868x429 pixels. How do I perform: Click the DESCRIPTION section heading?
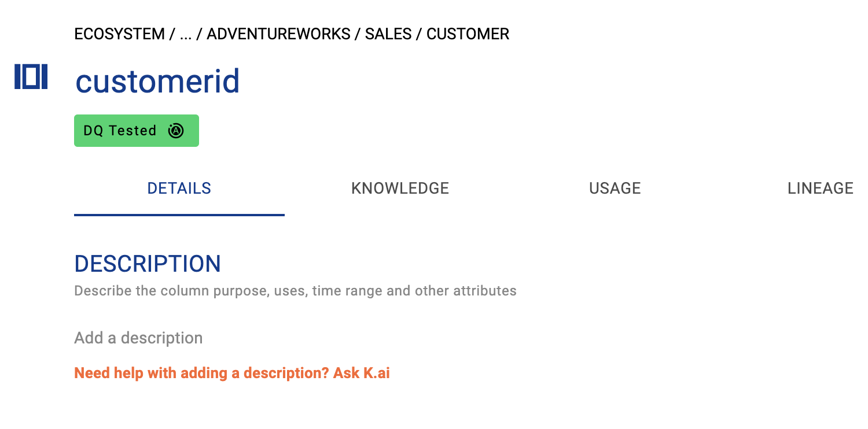148,264
